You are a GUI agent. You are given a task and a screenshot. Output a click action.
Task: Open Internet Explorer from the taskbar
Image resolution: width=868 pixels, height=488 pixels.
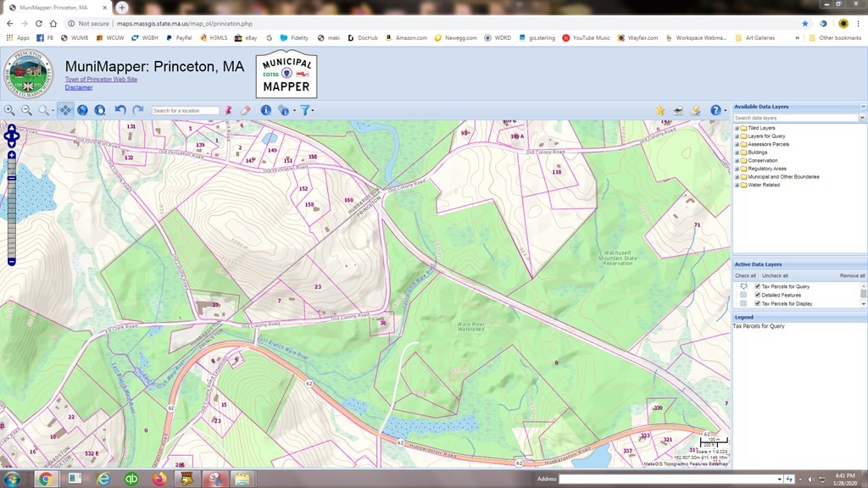pos(103,479)
